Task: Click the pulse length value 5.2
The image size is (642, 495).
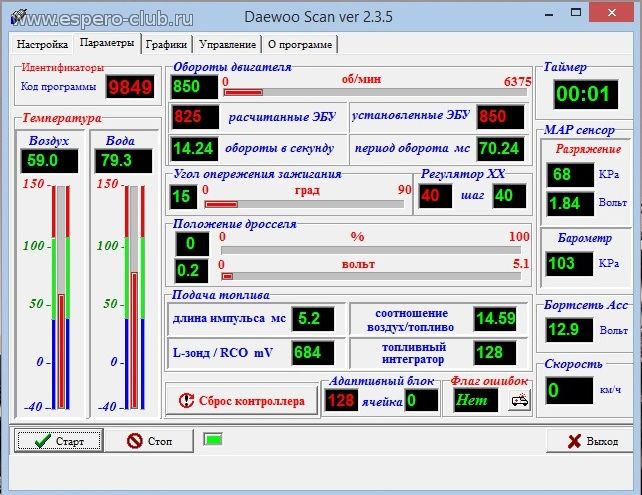Action: pos(313,319)
